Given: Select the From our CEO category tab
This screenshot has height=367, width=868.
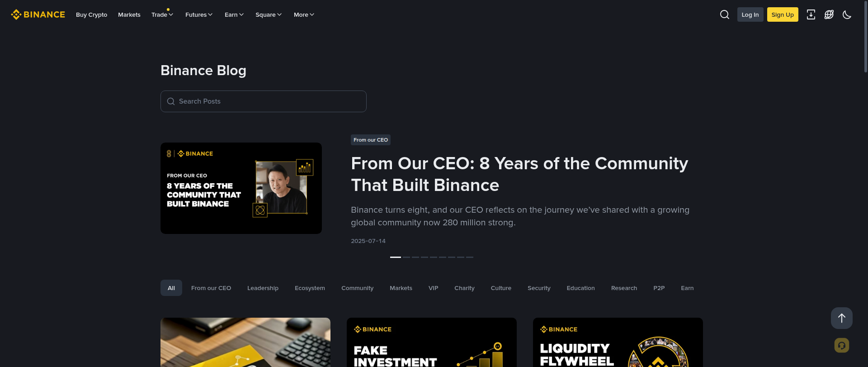Looking at the screenshot, I should point(211,288).
